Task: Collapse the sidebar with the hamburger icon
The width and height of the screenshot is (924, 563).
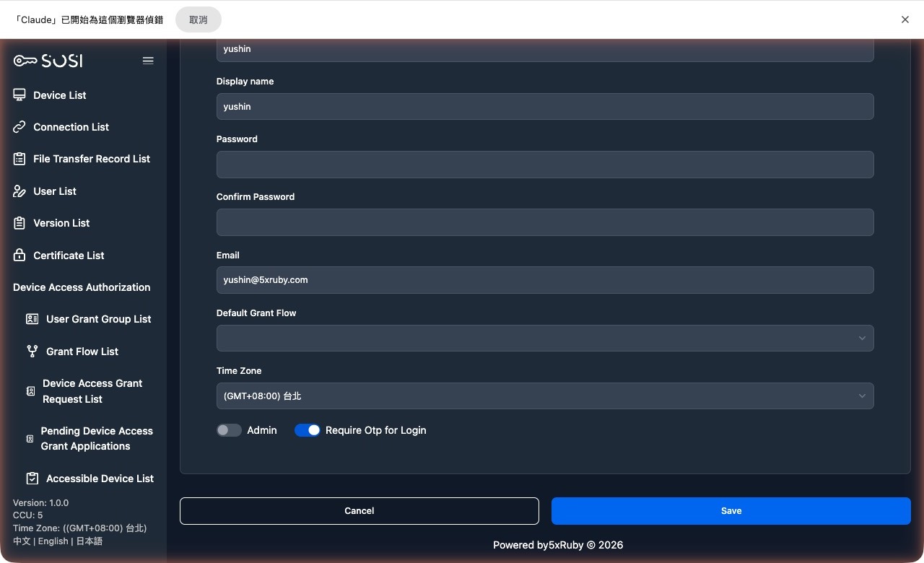Action: point(148,61)
